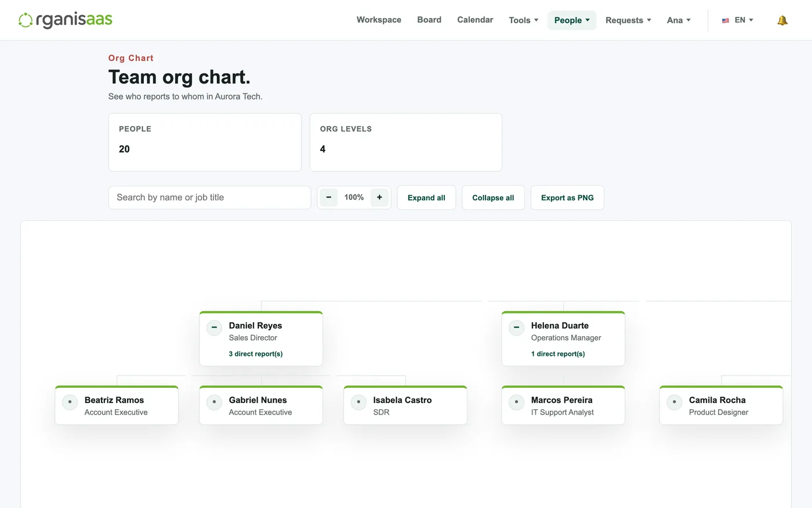The height and width of the screenshot is (508, 812).
Task: Select the Marcos Pereira name
Action: click(562, 400)
